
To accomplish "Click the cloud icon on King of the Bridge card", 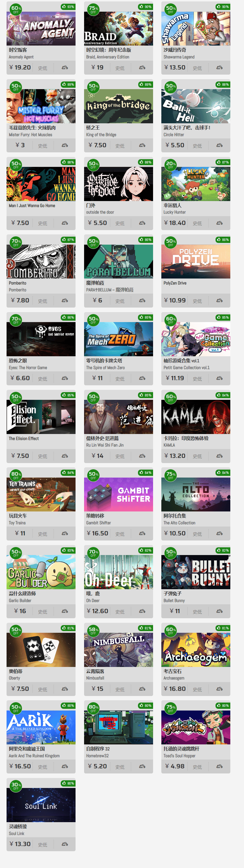I will [x=142, y=145].
